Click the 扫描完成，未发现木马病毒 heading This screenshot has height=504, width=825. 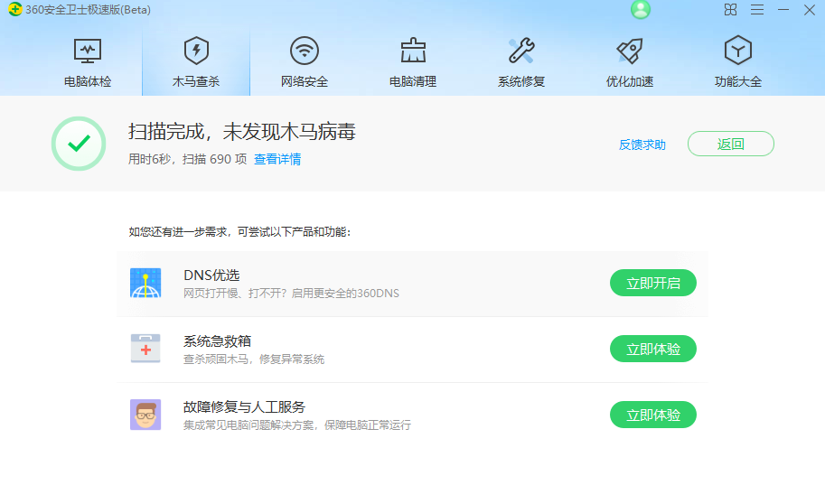242,132
